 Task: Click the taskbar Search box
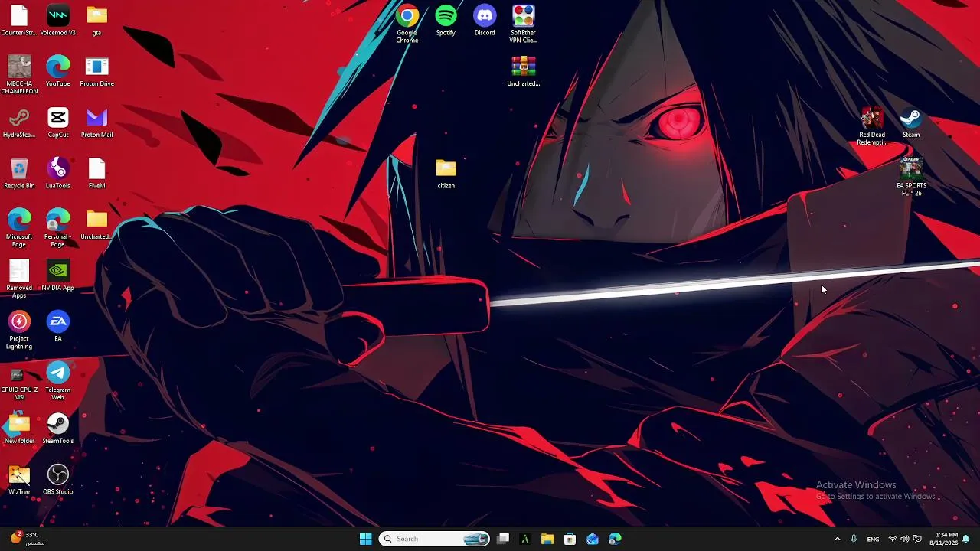[434, 539]
